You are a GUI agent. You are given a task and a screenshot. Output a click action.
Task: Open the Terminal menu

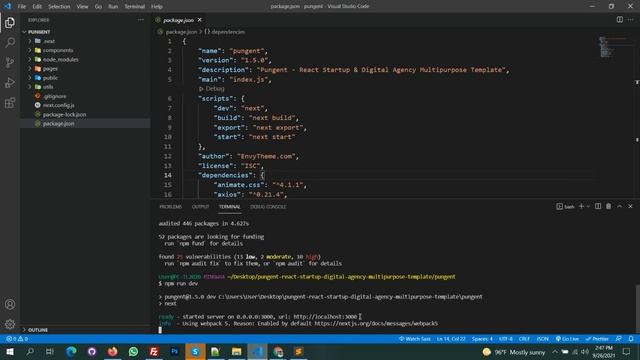[x=135, y=7]
